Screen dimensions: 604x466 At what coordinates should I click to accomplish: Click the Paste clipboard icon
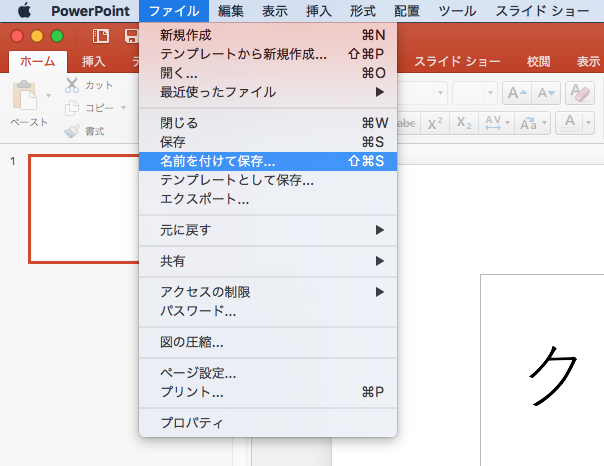pos(25,96)
